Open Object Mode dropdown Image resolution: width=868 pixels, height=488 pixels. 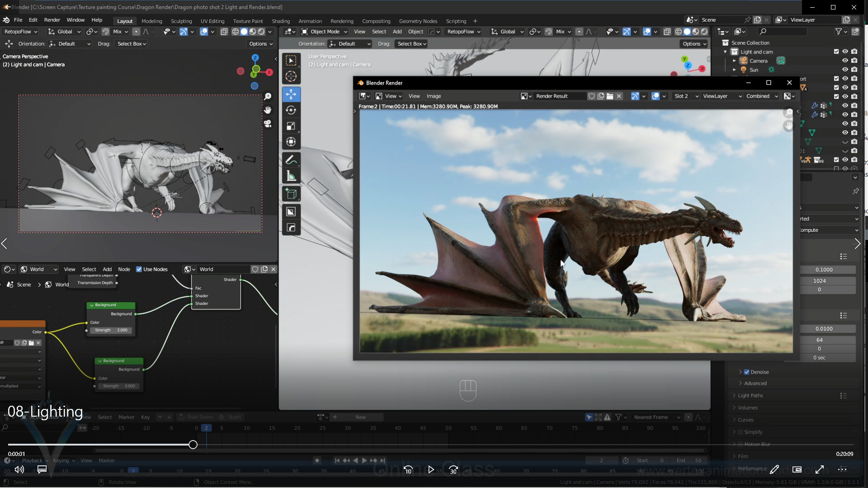[324, 32]
